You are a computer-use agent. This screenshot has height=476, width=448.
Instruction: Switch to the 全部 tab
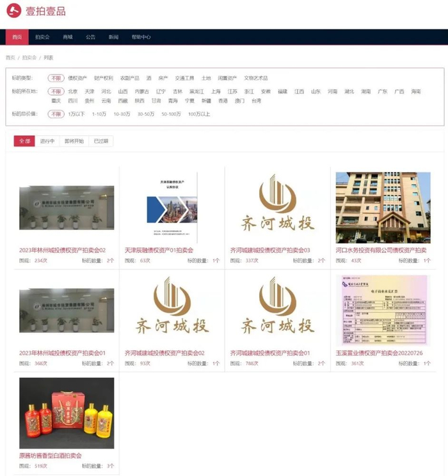tap(24, 141)
